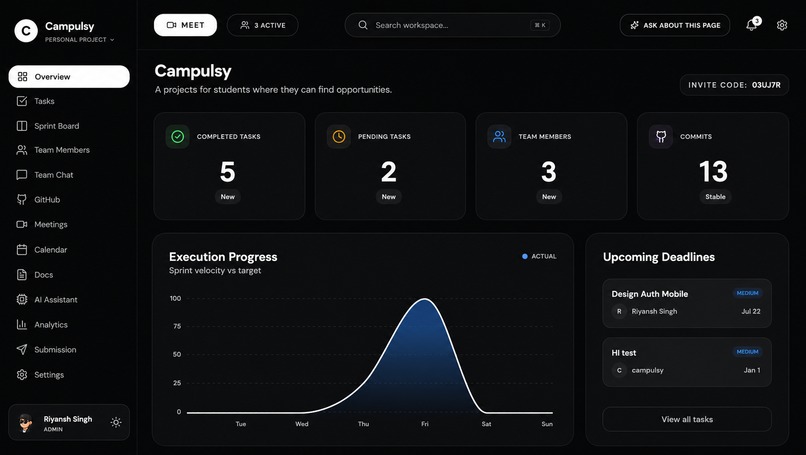The width and height of the screenshot is (806, 455).
Task: Click the MEDIUM badge on HI test
Action: click(747, 352)
